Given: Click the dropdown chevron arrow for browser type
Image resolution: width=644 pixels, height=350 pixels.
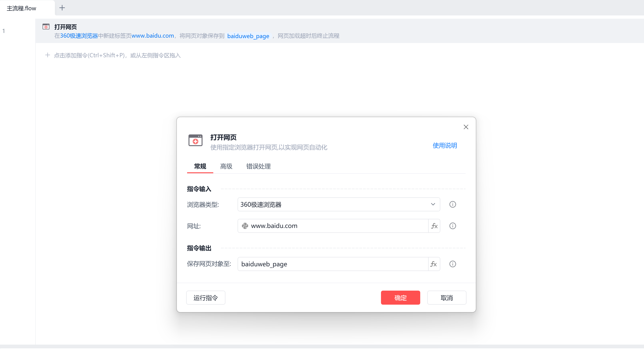Looking at the screenshot, I should point(433,205).
